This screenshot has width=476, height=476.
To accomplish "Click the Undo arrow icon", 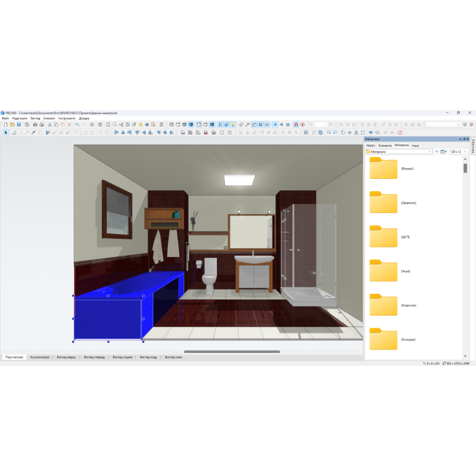I will (x=78, y=124).
